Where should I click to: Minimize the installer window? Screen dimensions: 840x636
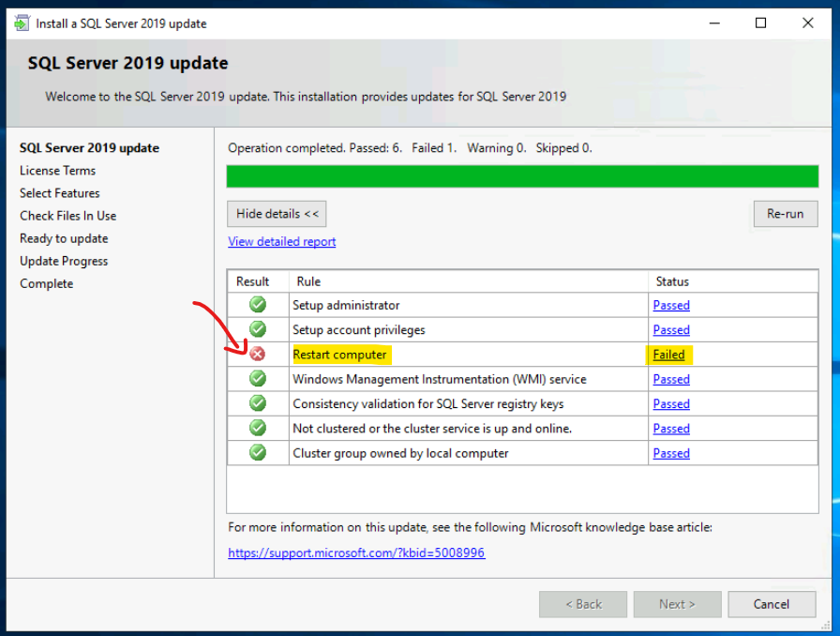tap(714, 23)
